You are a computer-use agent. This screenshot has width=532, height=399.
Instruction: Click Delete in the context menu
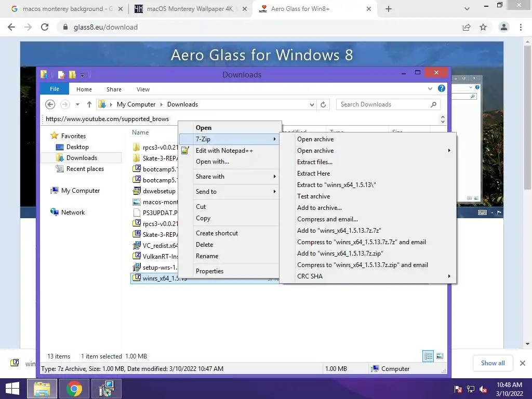[204, 245]
